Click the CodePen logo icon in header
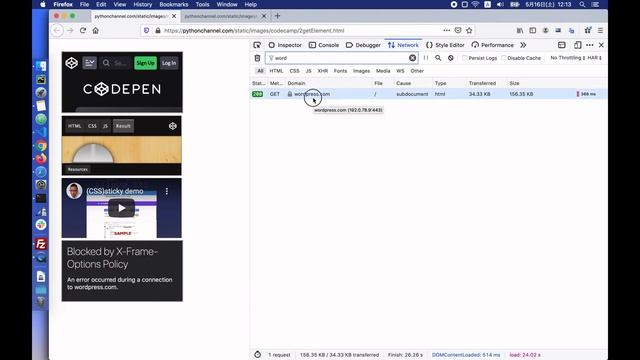The width and height of the screenshot is (640, 360). click(71, 63)
